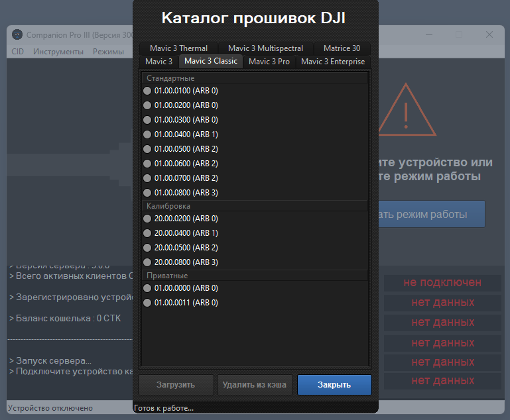Minimize the Companion Pro III window
The height and width of the screenshot is (420, 510).
(x=429, y=34)
